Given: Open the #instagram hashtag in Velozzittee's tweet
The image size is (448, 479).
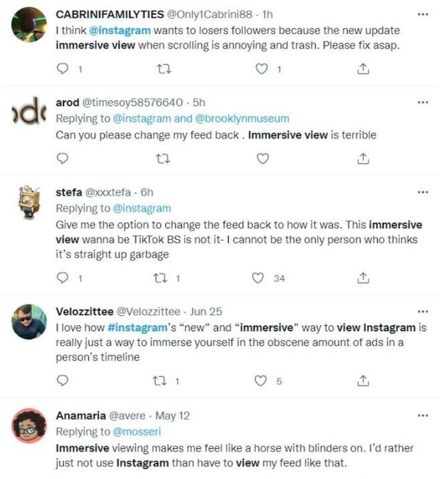Looking at the screenshot, I should coord(137,328).
